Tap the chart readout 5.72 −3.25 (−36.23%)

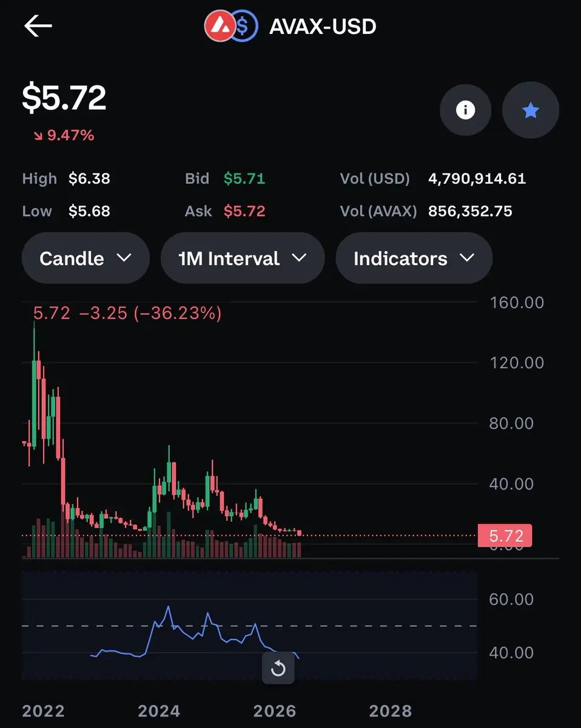pos(127,314)
